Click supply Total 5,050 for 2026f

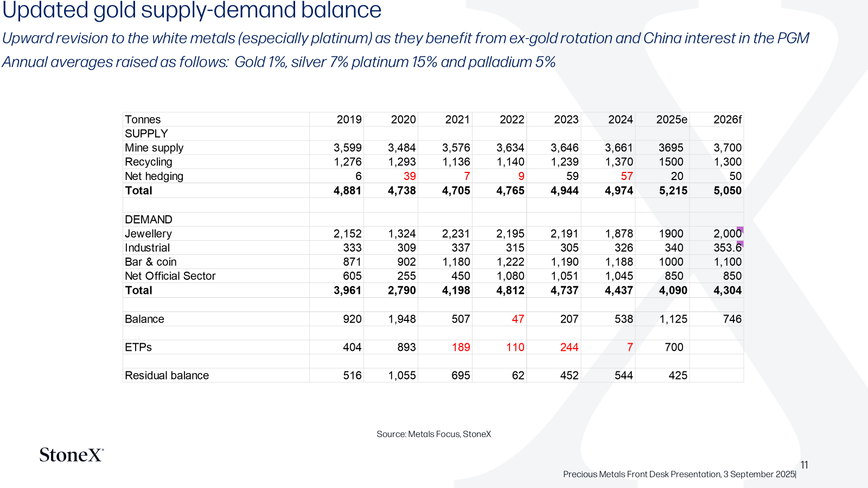[727, 191]
